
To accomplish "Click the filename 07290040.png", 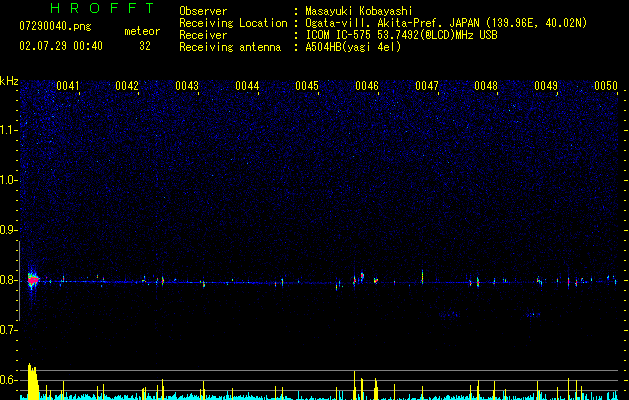I will coord(55,26).
